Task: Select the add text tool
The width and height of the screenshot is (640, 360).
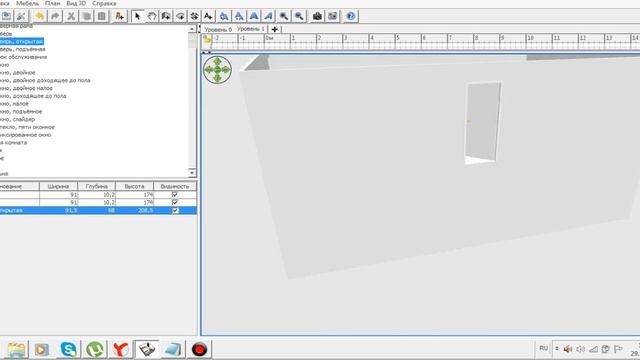Action: tap(208, 16)
